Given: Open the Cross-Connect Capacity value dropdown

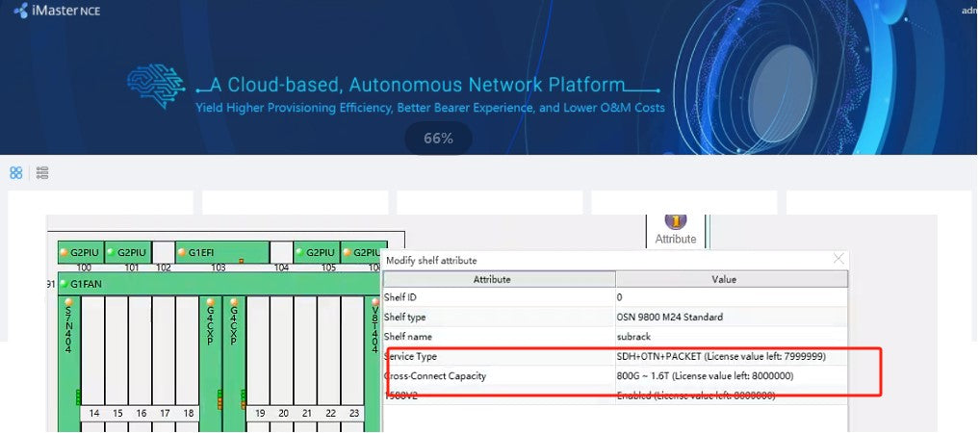Looking at the screenshot, I should 732,376.
